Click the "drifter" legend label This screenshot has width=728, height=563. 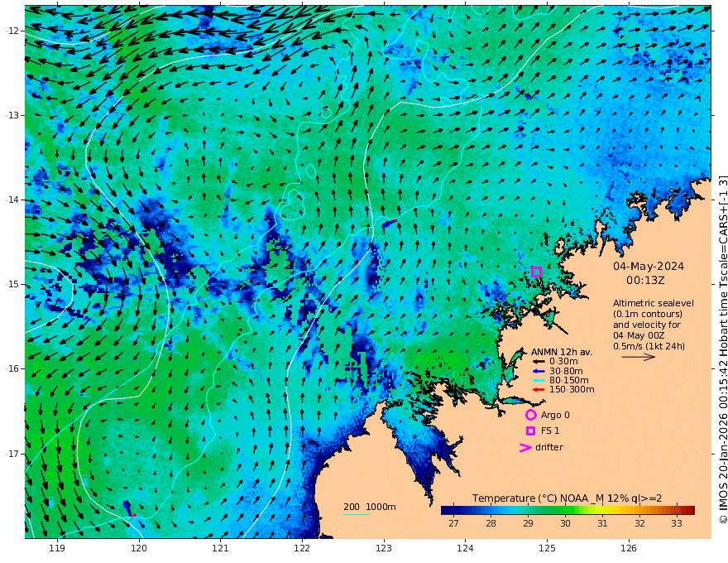click(x=549, y=447)
